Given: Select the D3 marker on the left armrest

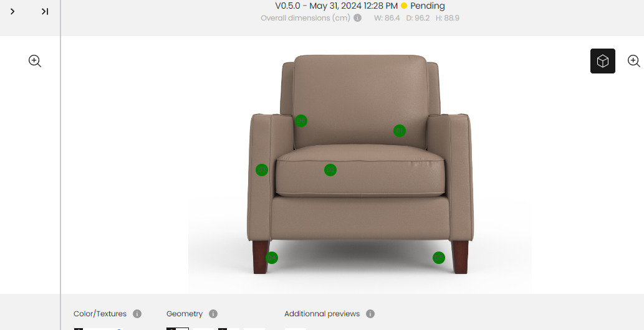Looking at the screenshot, I should point(262,170).
